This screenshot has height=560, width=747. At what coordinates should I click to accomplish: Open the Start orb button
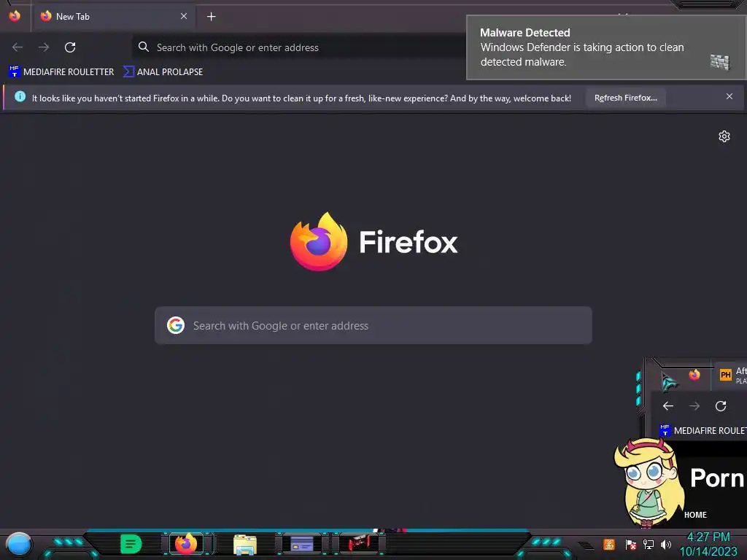[x=18, y=545]
